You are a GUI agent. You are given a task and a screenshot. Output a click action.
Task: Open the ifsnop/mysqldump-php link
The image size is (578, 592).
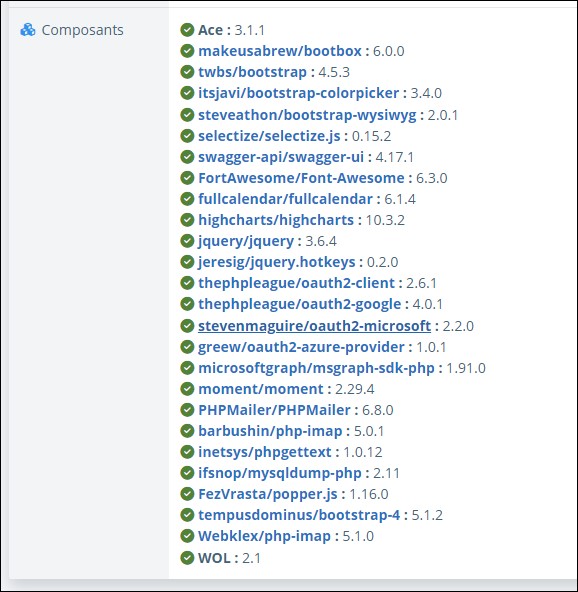tap(280, 473)
